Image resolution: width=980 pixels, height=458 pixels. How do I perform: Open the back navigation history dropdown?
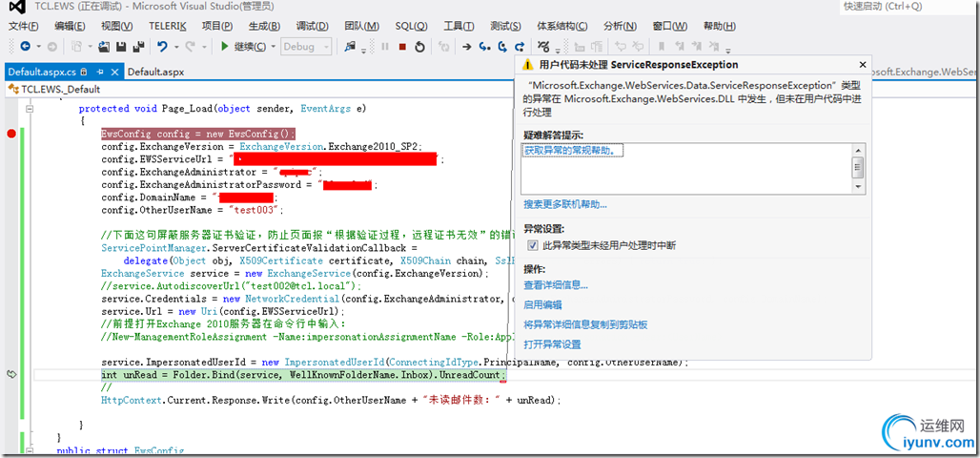(39, 47)
